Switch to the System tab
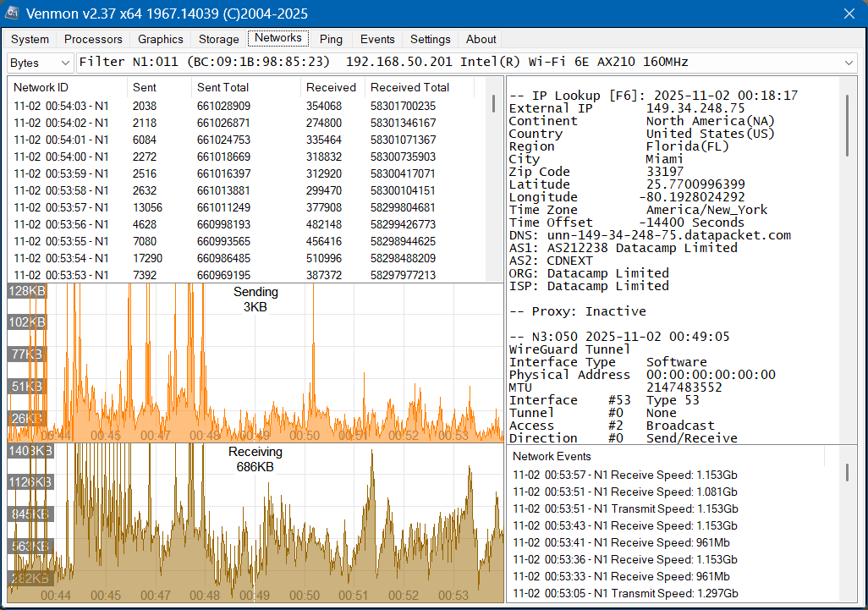Screen dimensions: 868x610 [30, 39]
